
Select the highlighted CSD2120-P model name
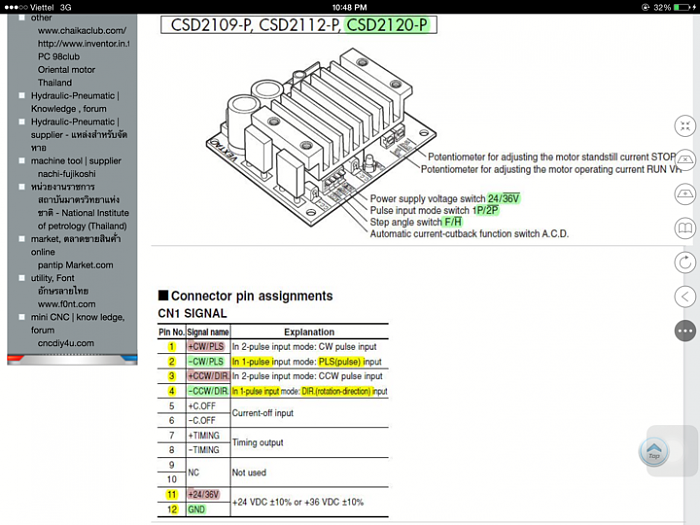pos(388,25)
